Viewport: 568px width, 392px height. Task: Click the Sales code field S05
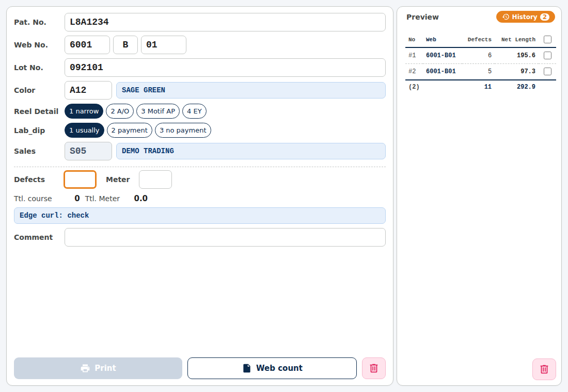pyautogui.click(x=88, y=151)
